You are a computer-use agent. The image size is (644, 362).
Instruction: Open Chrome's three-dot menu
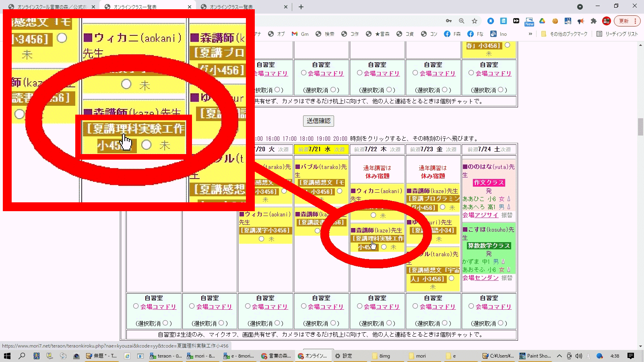tap(636, 21)
